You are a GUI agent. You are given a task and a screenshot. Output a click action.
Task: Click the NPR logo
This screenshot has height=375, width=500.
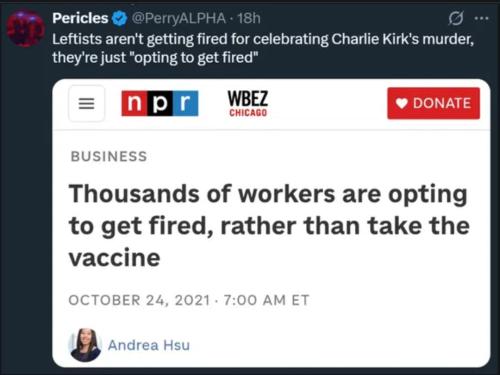tap(160, 103)
